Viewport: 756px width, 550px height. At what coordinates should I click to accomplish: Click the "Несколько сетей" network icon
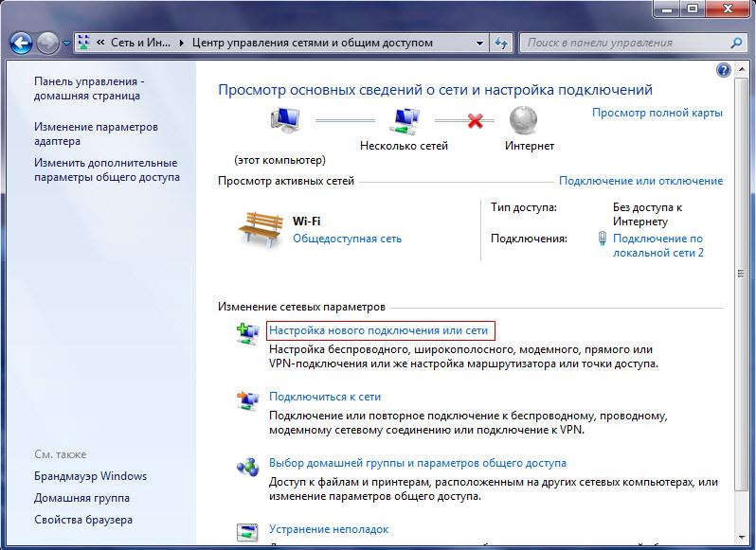pos(404,121)
